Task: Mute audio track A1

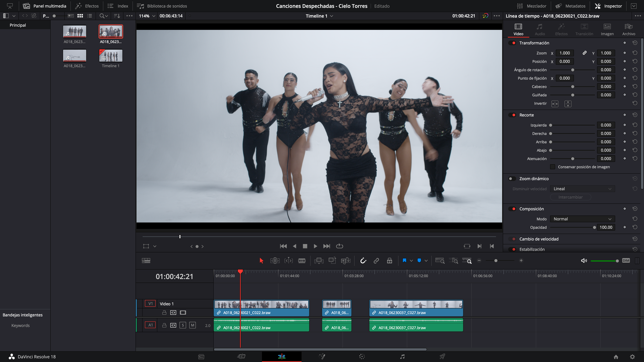Action: 193,325
